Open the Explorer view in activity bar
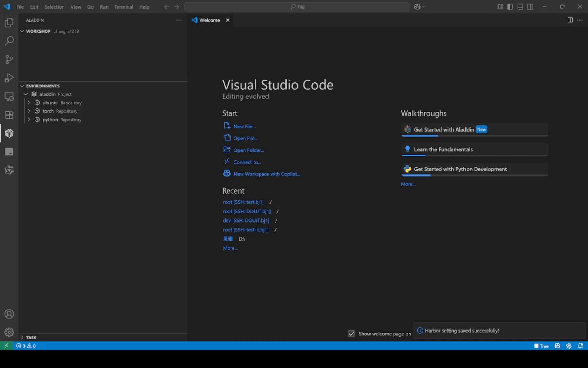Image resolution: width=588 pixels, height=368 pixels. click(9, 22)
